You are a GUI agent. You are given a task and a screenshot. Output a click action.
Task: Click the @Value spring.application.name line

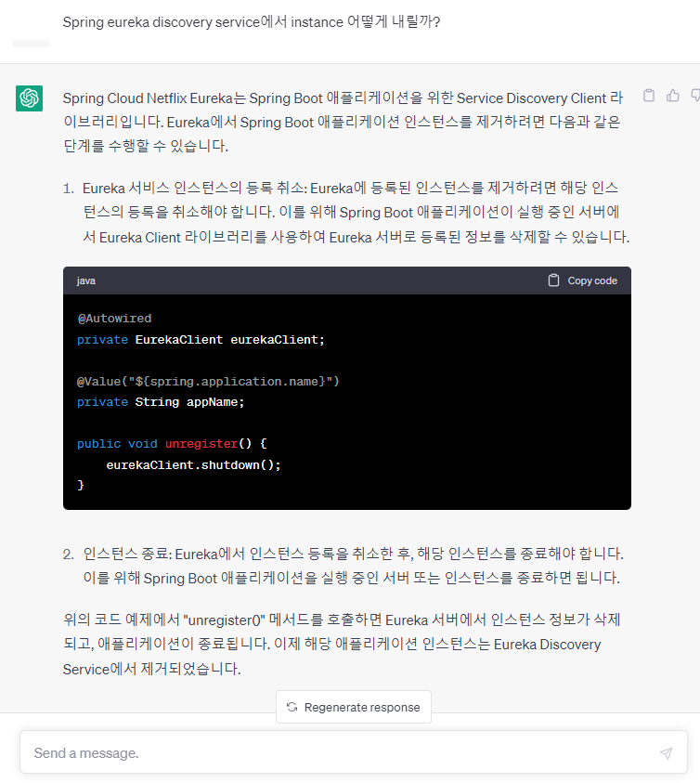coord(208,382)
